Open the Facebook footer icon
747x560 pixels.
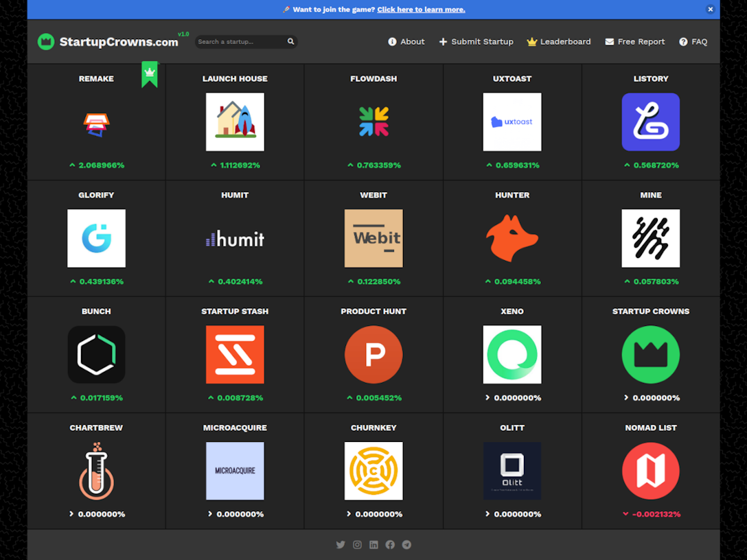pos(390,545)
